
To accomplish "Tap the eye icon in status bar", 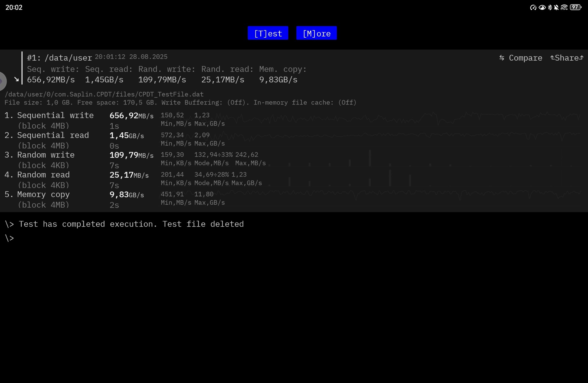I will (x=542, y=7).
